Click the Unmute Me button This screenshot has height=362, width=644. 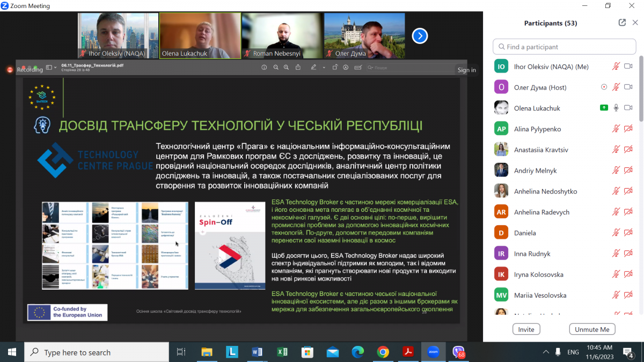[592, 329]
